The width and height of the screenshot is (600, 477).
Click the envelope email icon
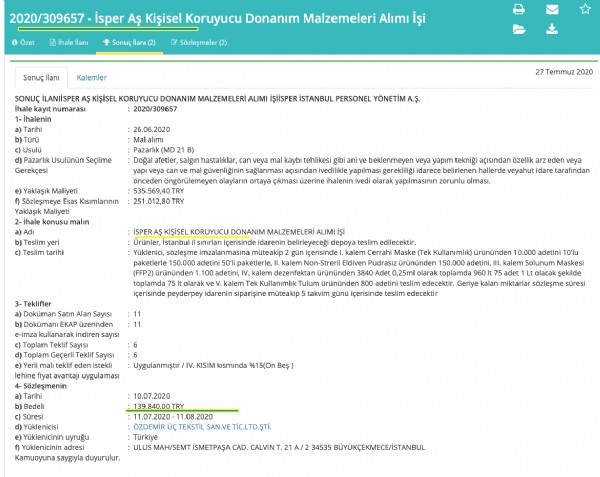point(551,9)
